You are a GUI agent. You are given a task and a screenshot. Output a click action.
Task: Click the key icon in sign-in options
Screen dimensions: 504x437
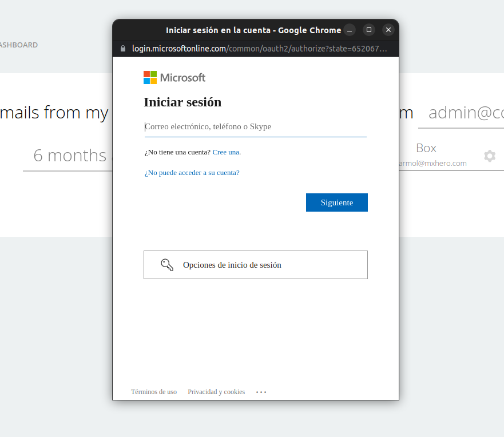point(167,265)
